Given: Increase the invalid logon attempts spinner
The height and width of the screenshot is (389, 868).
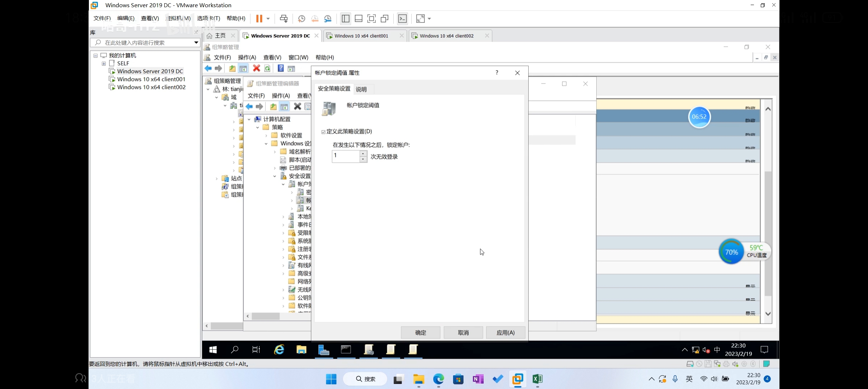Looking at the screenshot, I should click(363, 154).
